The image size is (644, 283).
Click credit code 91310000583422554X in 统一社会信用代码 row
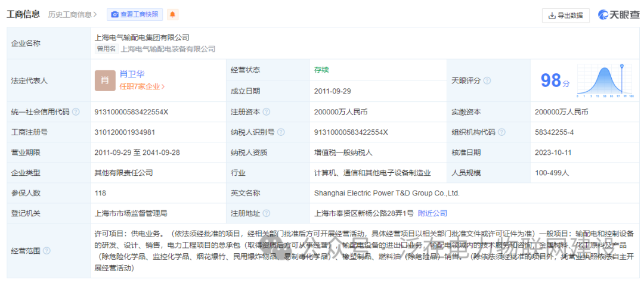point(131,111)
